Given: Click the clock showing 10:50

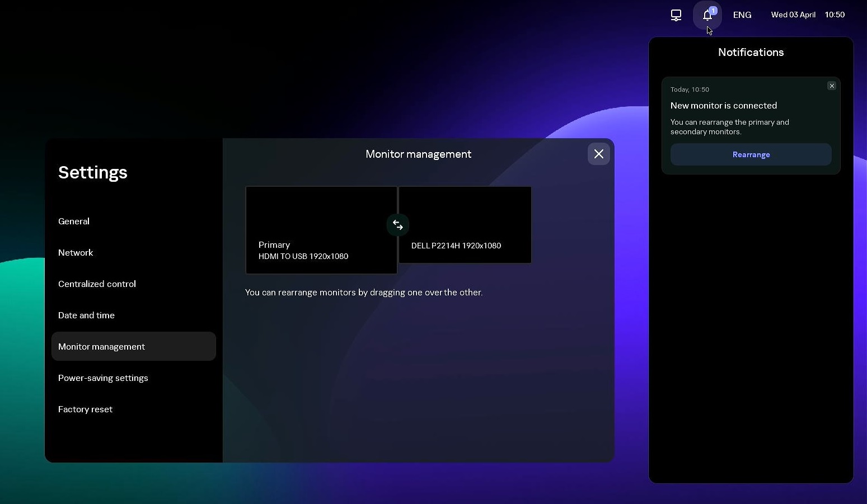Looking at the screenshot, I should (x=835, y=15).
